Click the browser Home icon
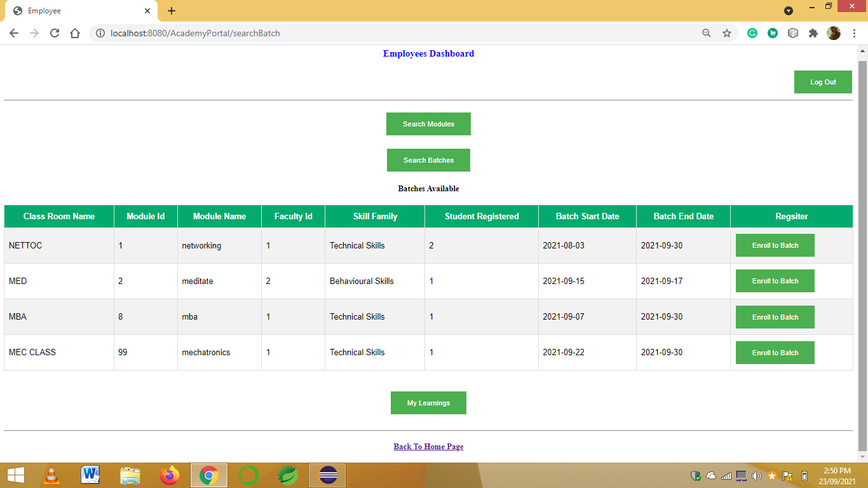Screen dimensions: 868x488 coord(75,33)
